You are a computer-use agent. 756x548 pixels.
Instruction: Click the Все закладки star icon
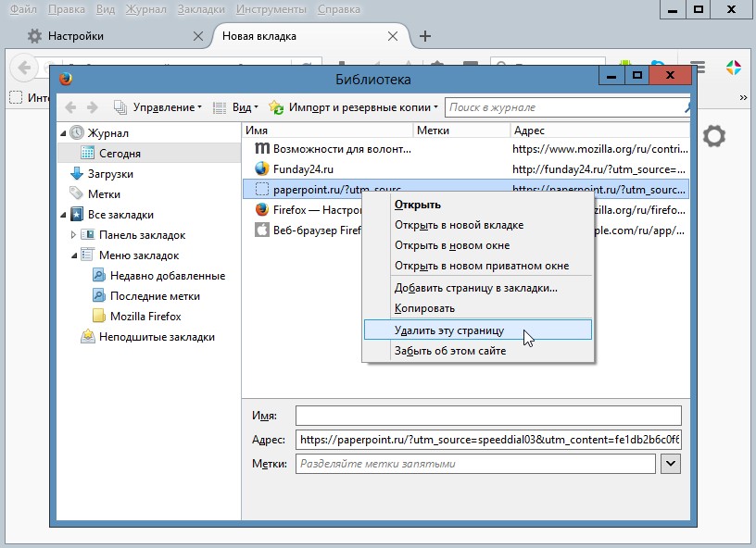tap(77, 214)
